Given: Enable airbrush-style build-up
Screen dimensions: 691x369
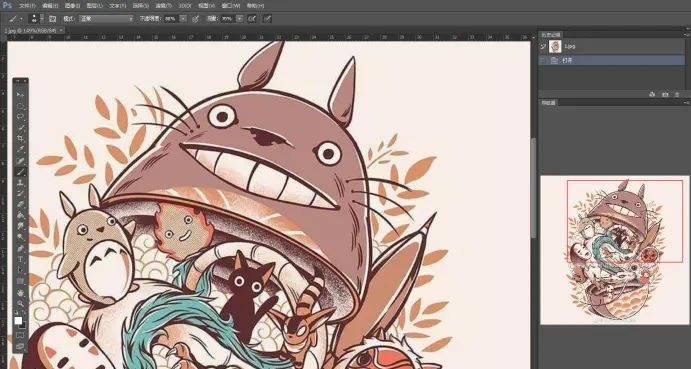Looking at the screenshot, I should pyautogui.click(x=252, y=19).
